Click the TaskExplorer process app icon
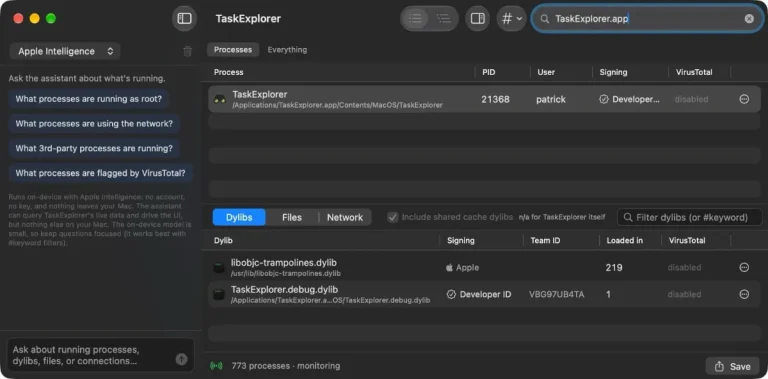Image resolution: width=768 pixels, height=379 pixels. tap(220, 99)
